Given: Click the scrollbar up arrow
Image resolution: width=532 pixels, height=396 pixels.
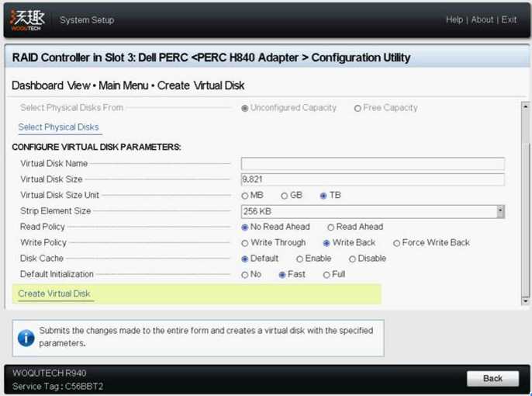Looking at the screenshot, I should (x=525, y=106).
